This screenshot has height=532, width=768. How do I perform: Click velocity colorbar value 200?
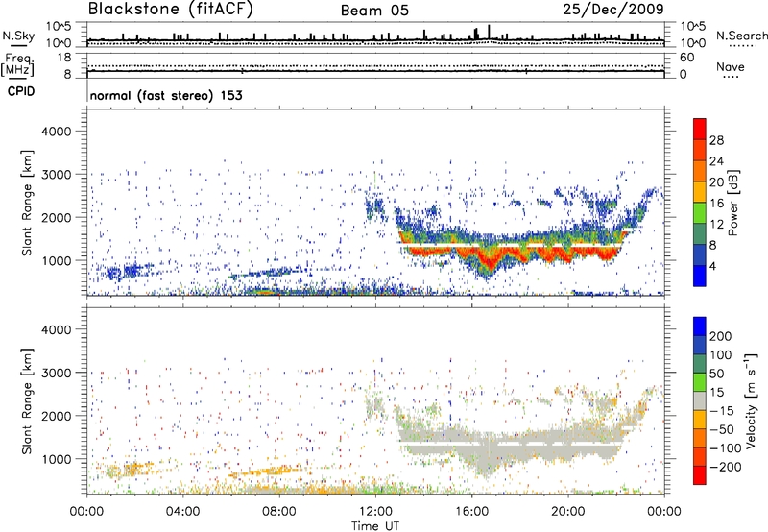coord(721,336)
